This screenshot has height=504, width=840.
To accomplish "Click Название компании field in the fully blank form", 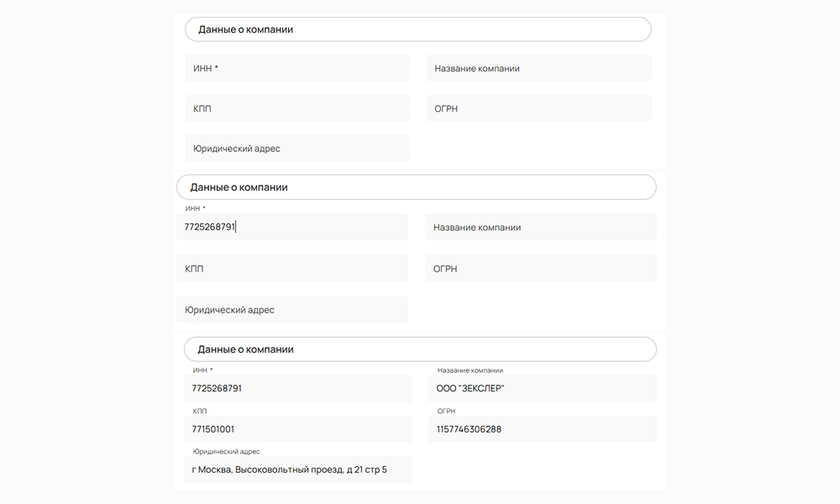I will click(x=538, y=68).
